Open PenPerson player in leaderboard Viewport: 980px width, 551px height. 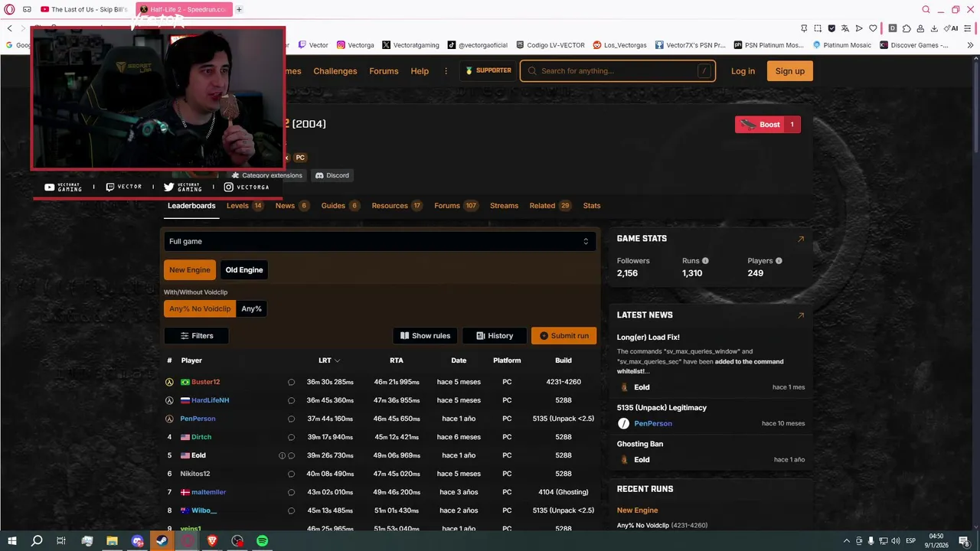click(x=198, y=419)
